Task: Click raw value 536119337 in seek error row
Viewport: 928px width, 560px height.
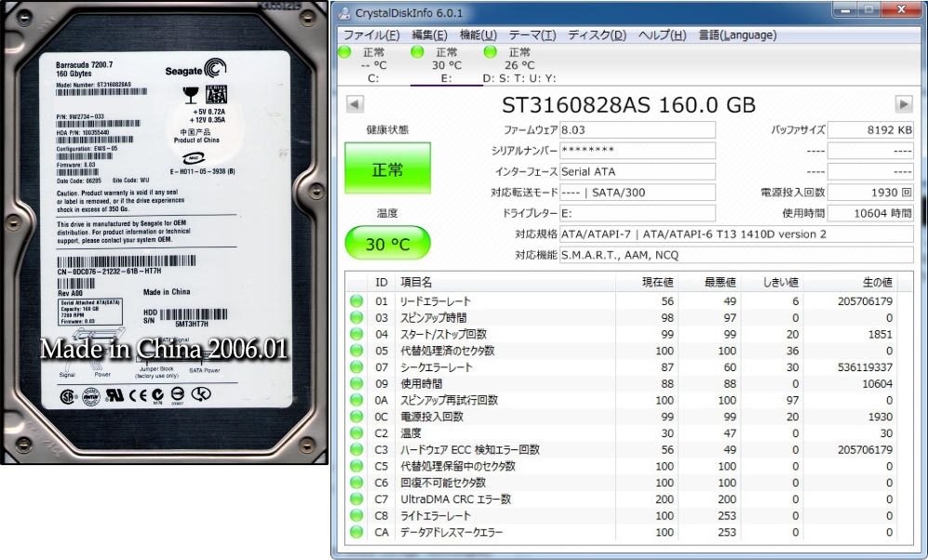Action: point(865,367)
